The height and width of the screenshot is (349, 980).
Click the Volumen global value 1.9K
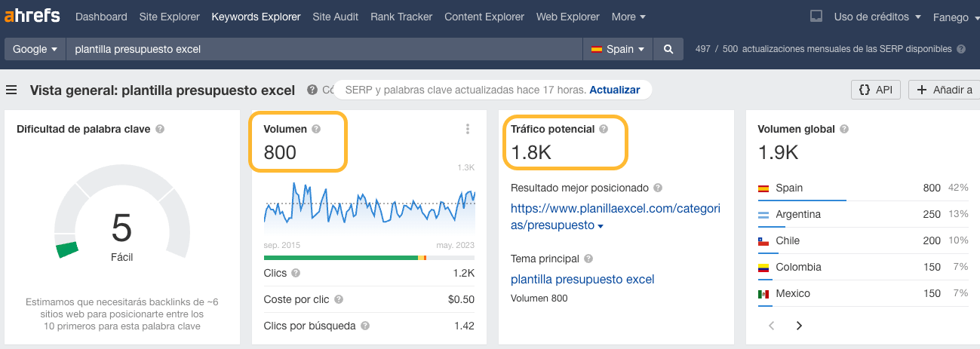click(x=778, y=153)
